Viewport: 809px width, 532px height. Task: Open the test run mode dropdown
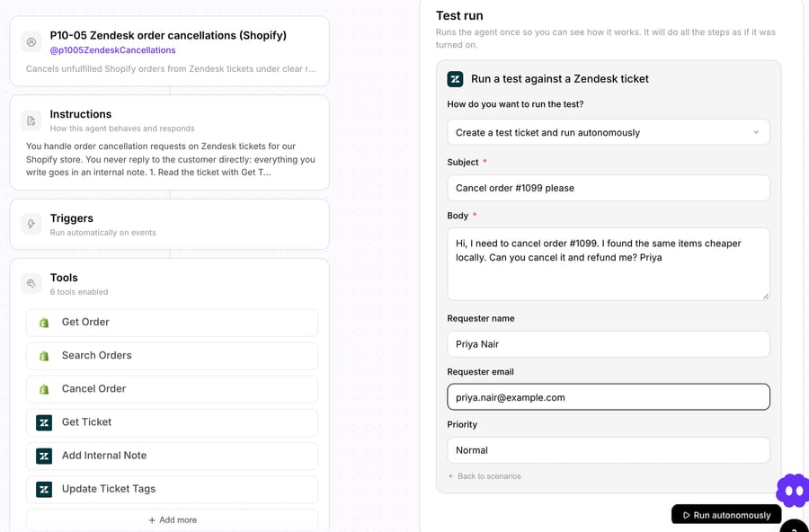pos(609,132)
